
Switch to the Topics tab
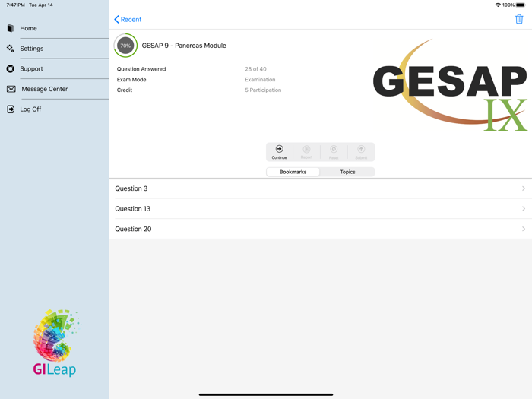tap(347, 172)
